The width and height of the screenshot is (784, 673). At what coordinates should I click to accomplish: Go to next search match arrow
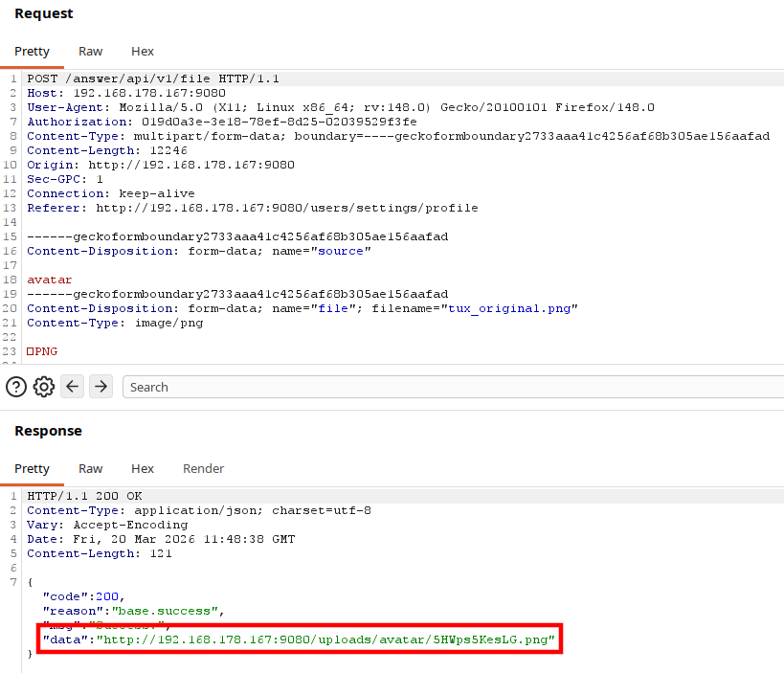coord(101,387)
